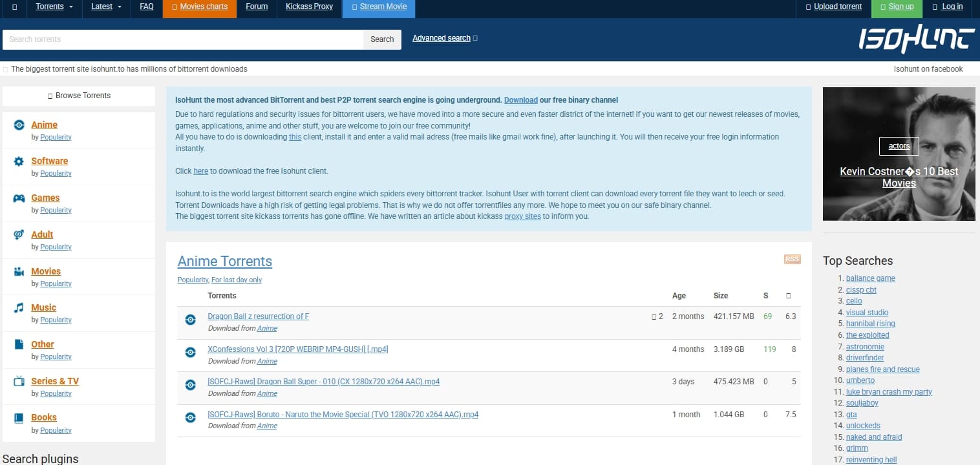Open SOFCJ-Raws Boruto Naruto the Movie torrent
980x465 pixels.
pos(343,415)
